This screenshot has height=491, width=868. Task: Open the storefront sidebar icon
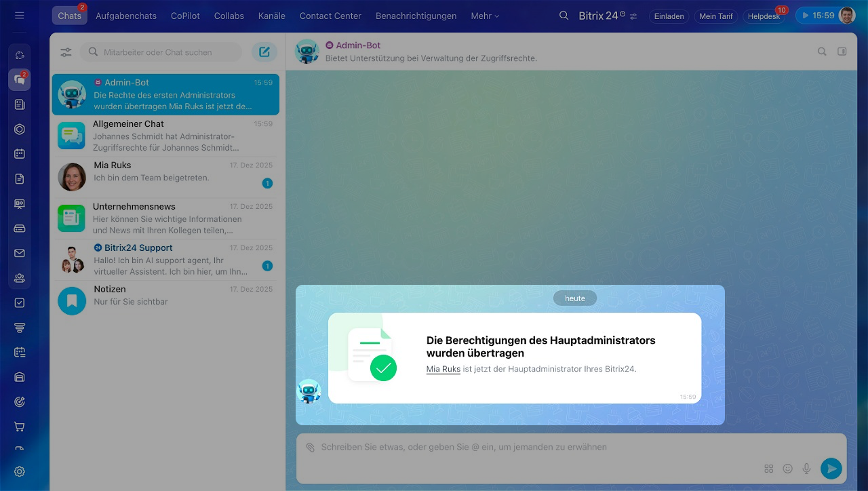pos(19,378)
